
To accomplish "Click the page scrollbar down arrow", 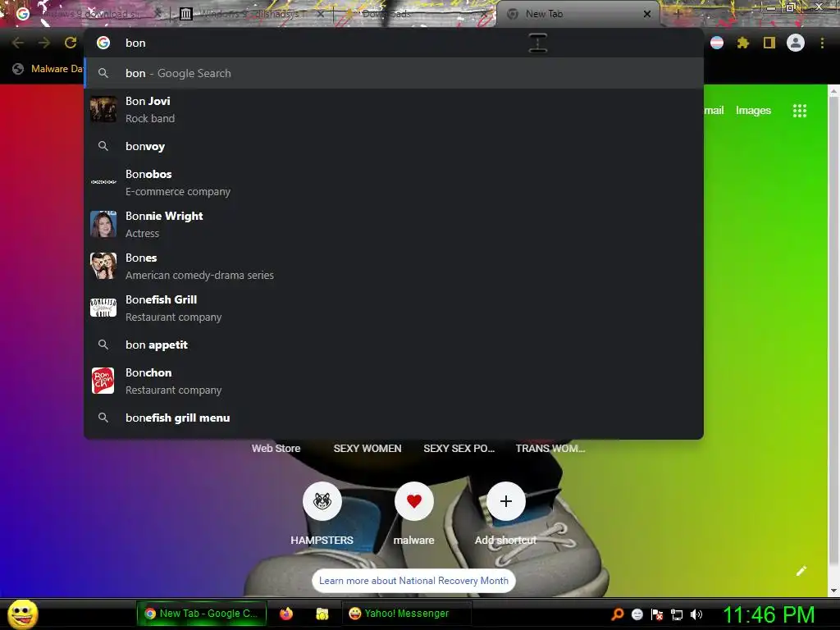I will click(x=833, y=591).
